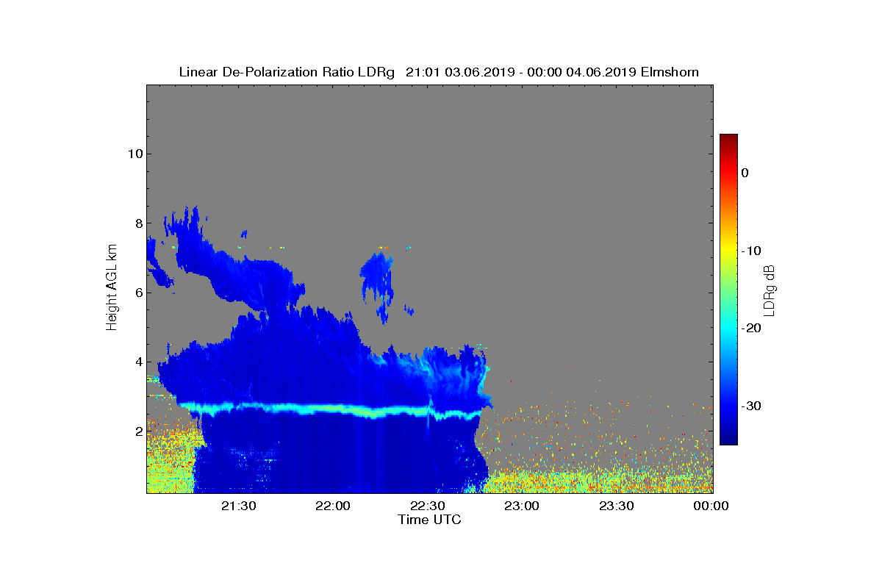
Task: Click the 23:30 time tick label
Action: tap(616, 506)
